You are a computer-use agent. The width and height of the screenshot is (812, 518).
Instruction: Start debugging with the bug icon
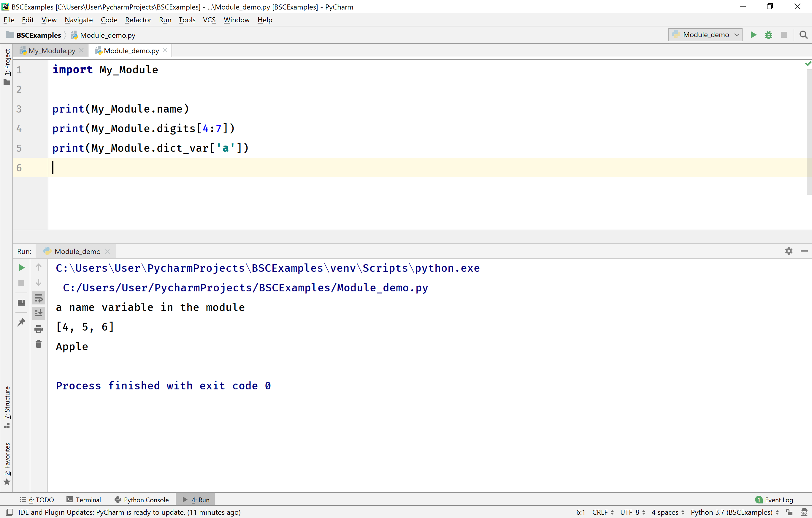(768, 35)
